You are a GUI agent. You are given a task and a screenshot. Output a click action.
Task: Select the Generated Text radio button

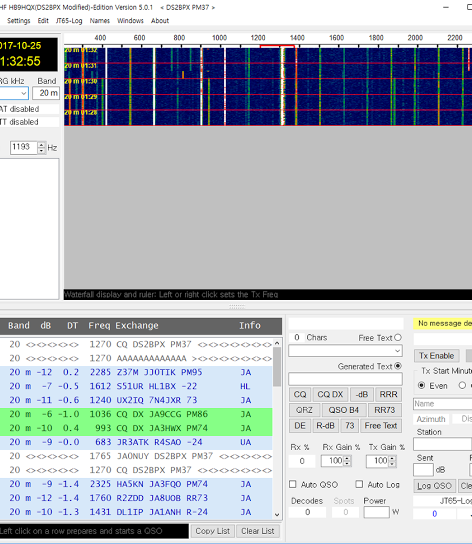point(398,366)
